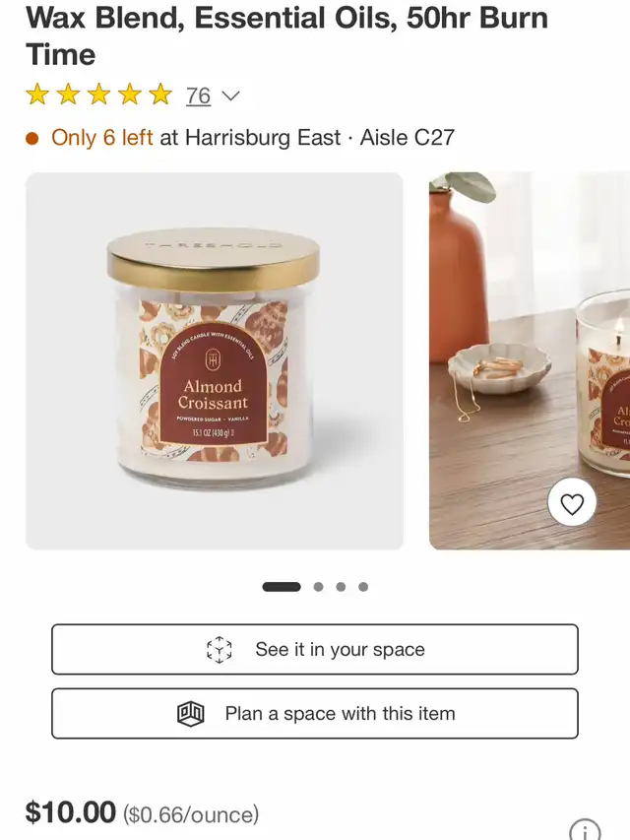Click See it in your space button
The width and height of the screenshot is (630, 840).
point(315,649)
